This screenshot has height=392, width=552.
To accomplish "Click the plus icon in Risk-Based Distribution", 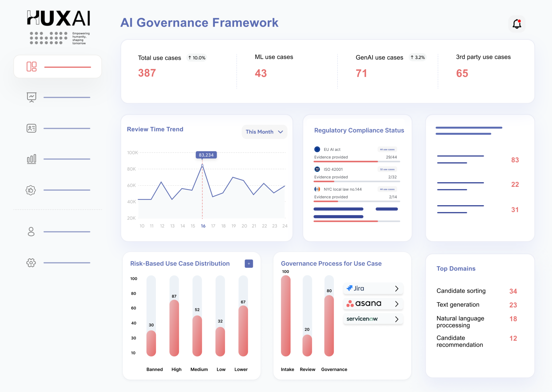I will tap(249, 264).
